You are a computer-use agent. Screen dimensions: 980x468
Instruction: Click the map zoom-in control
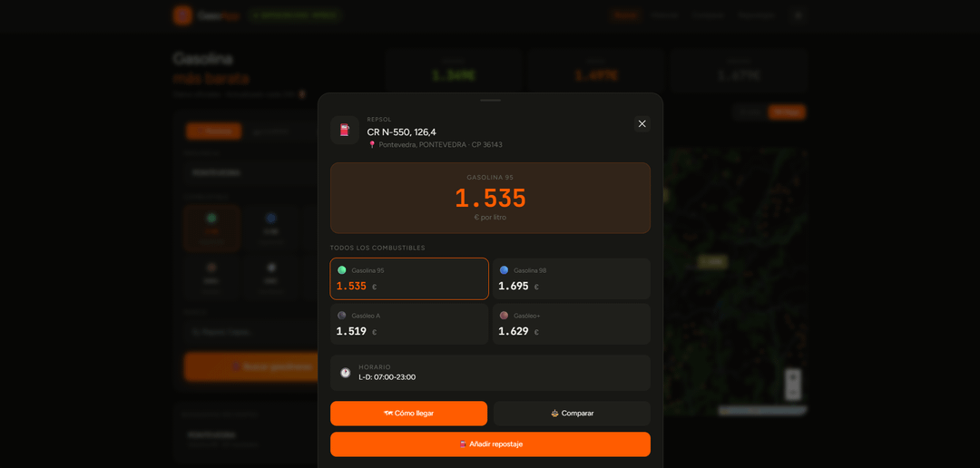click(x=793, y=376)
